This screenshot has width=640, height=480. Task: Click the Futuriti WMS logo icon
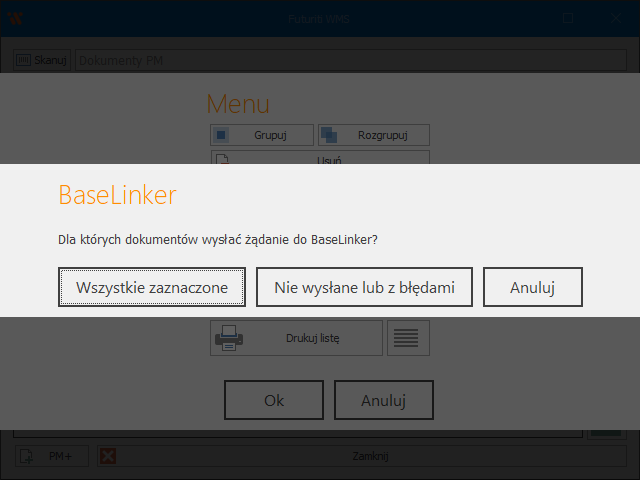(15, 18)
